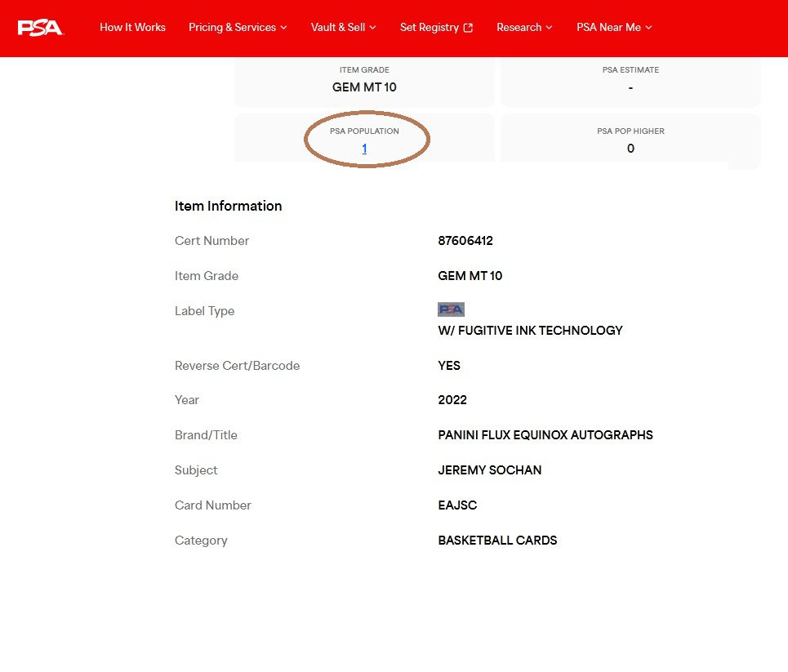
Task: Click the external link icon beside Set Registry
Action: [x=468, y=28]
